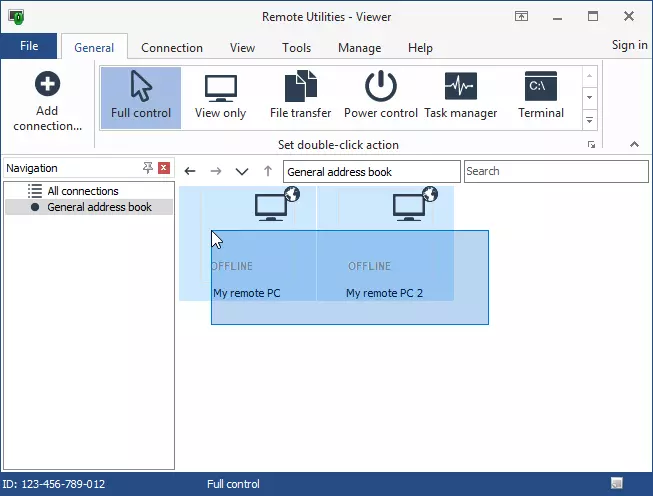Open navigation history dropdown chevron
Viewport: 653px width, 496px height.
coord(241,172)
